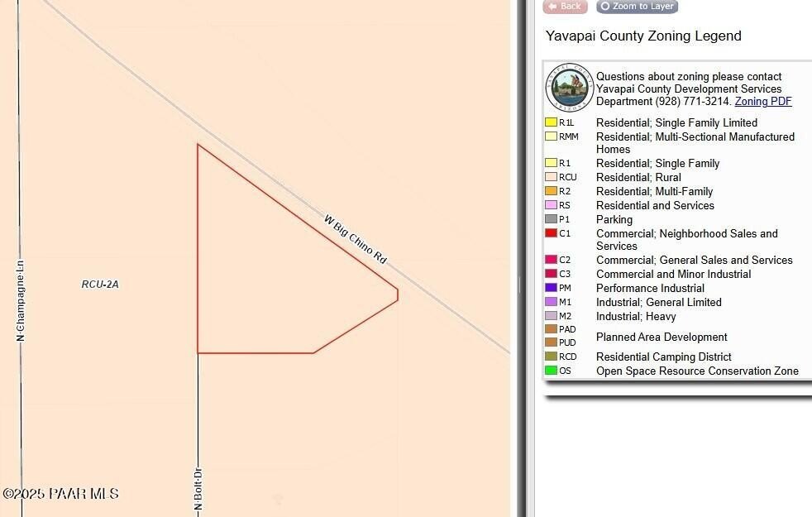Viewport: 812px width, 517px height.
Task: Click the W Big Chino Rd label
Action: click(356, 240)
